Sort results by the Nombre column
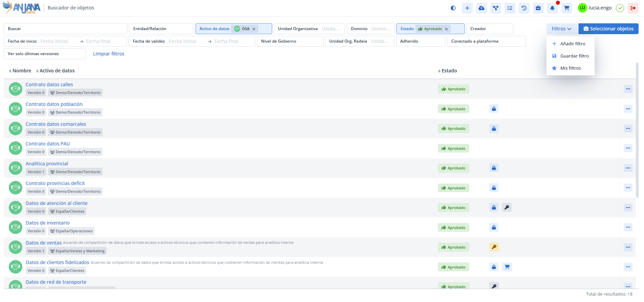644x302 pixels. tap(20, 71)
